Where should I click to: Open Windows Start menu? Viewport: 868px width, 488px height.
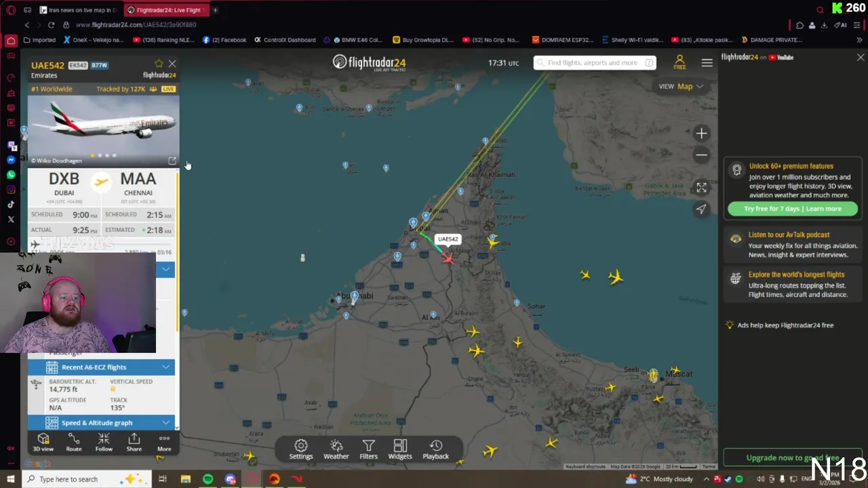click(x=11, y=479)
